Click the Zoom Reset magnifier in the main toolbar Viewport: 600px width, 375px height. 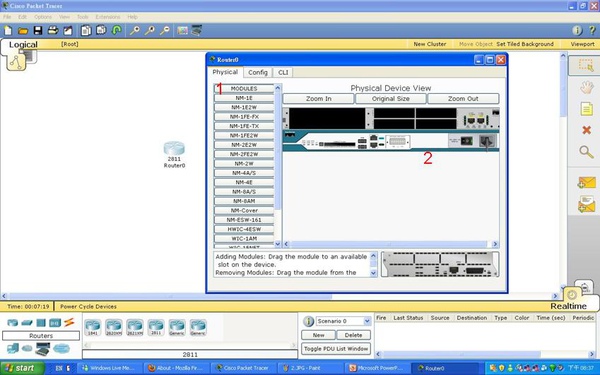click(x=150, y=31)
